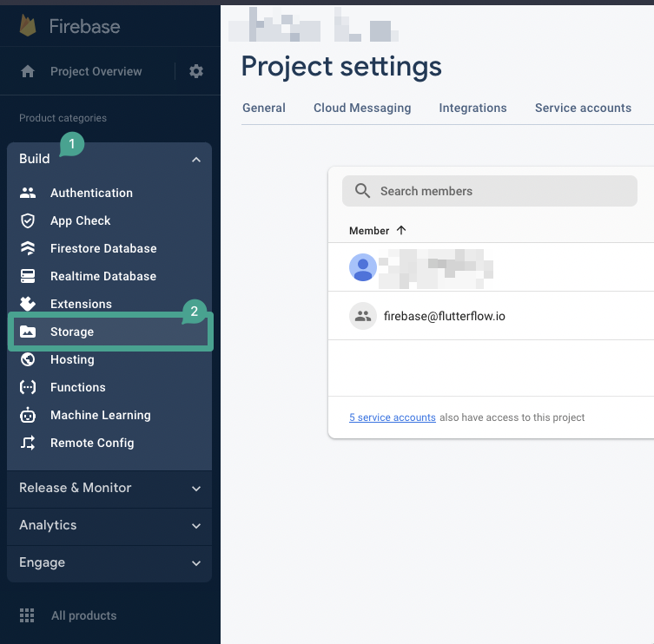
Task: Click the Firebase flame logo icon
Action: [28, 25]
